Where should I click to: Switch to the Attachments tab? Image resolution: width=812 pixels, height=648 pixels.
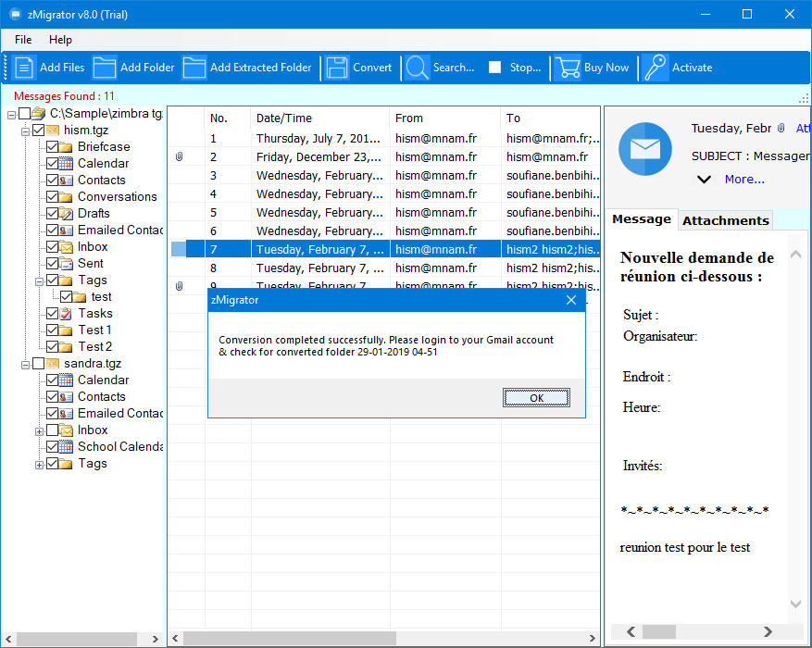tap(726, 220)
